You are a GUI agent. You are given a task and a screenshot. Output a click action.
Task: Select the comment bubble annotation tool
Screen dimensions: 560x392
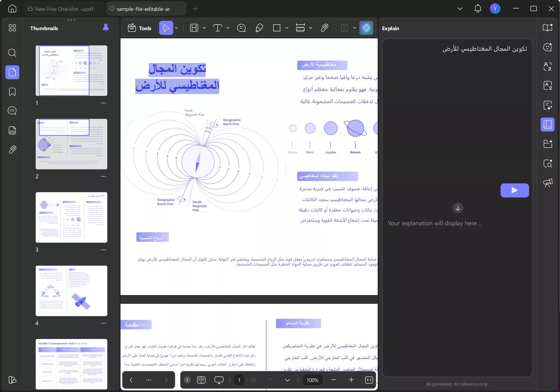[x=241, y=28]
